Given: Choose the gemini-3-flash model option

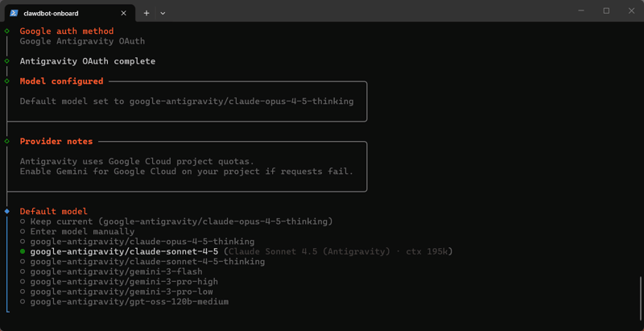Looking at the screenshot, I should (111, 271).
